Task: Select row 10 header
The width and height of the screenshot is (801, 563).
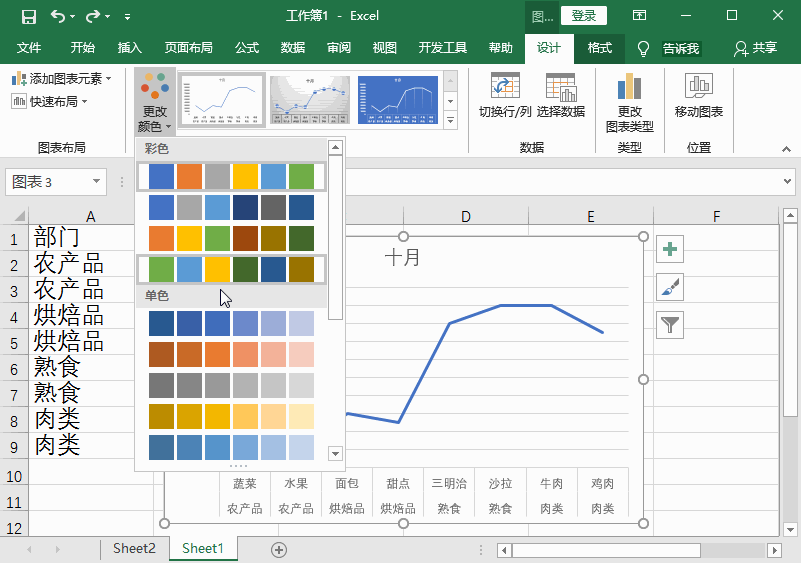Action: pos(14,477)
